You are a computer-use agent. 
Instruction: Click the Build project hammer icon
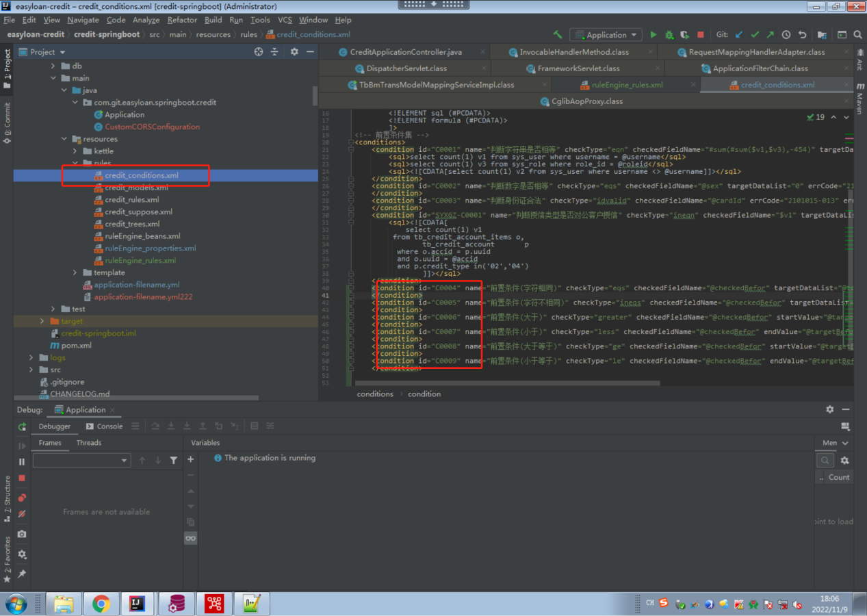558,35
